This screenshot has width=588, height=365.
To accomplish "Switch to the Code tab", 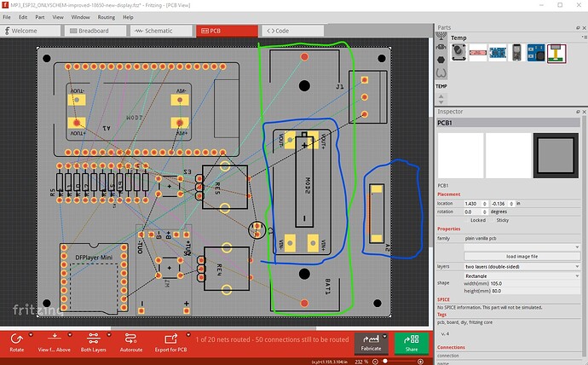I will [x=293, y=31].
